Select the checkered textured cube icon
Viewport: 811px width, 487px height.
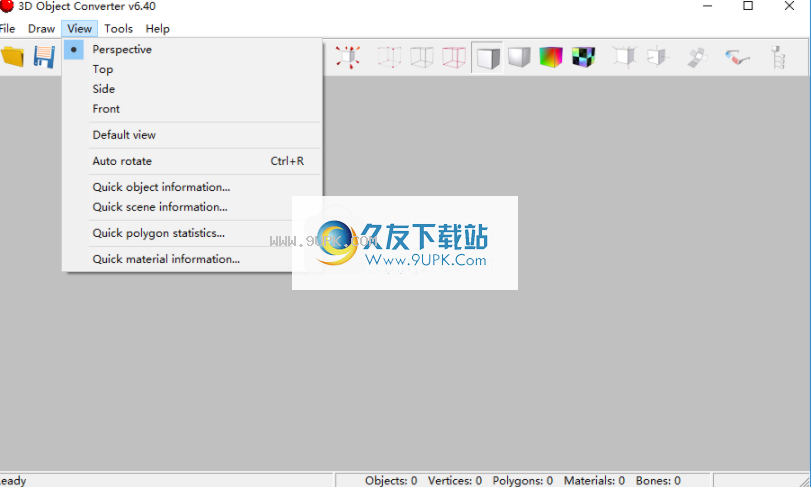[x=583, y=57]
